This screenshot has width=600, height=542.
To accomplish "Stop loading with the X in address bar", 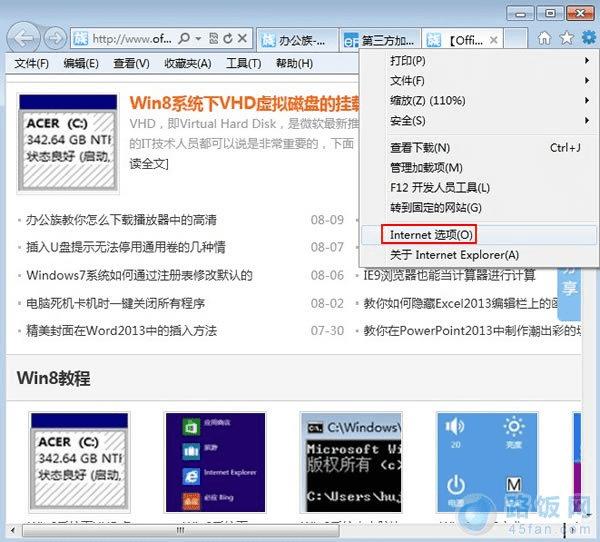I will pyautogui.click(x=242, y=38).
